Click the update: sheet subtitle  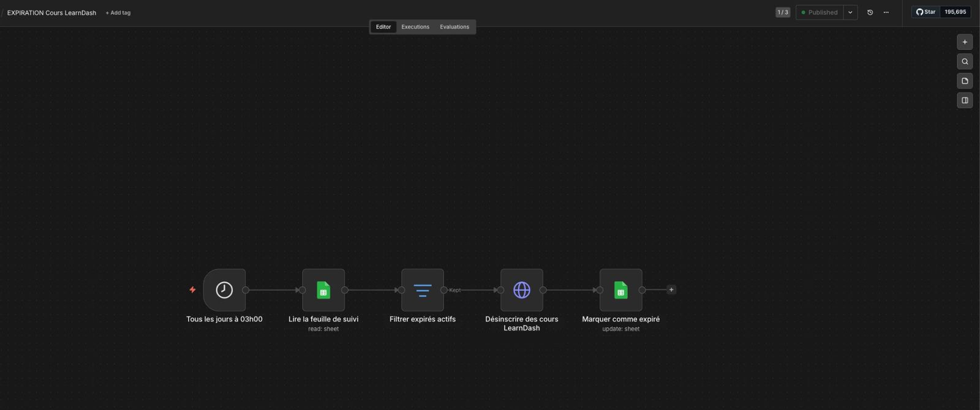[x=621, y=329]
